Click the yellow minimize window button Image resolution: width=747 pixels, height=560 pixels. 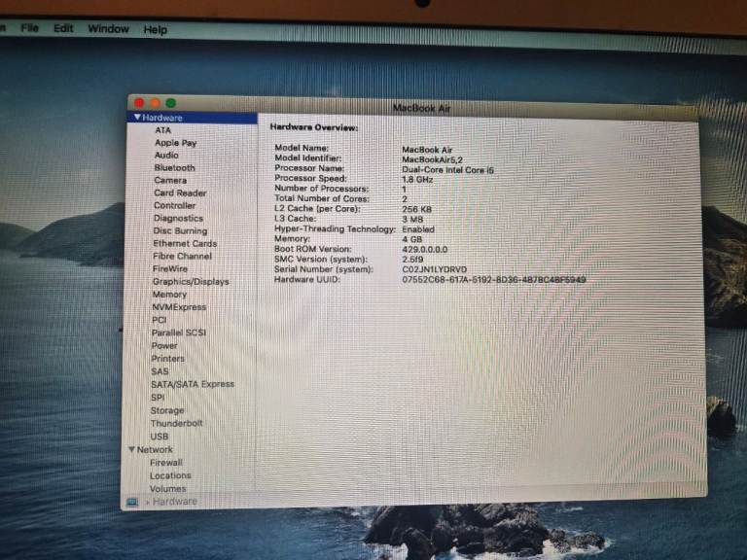(x=155, y=102)
